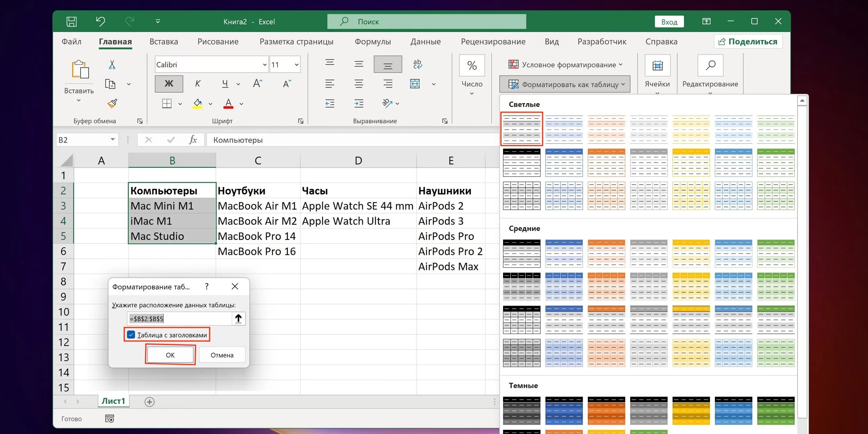Decrease font size with the smaller A

point(287,84)
